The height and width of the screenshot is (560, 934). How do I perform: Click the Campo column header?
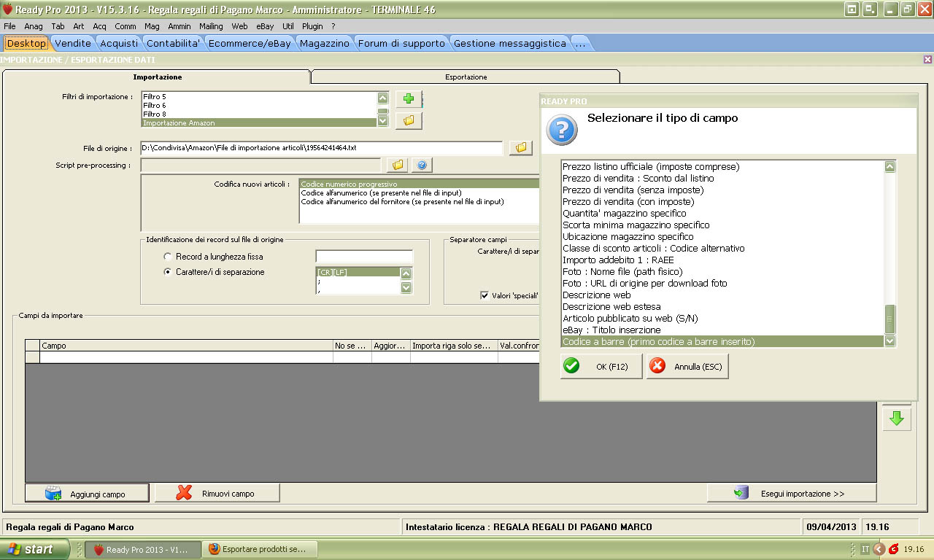click(187, 346)
